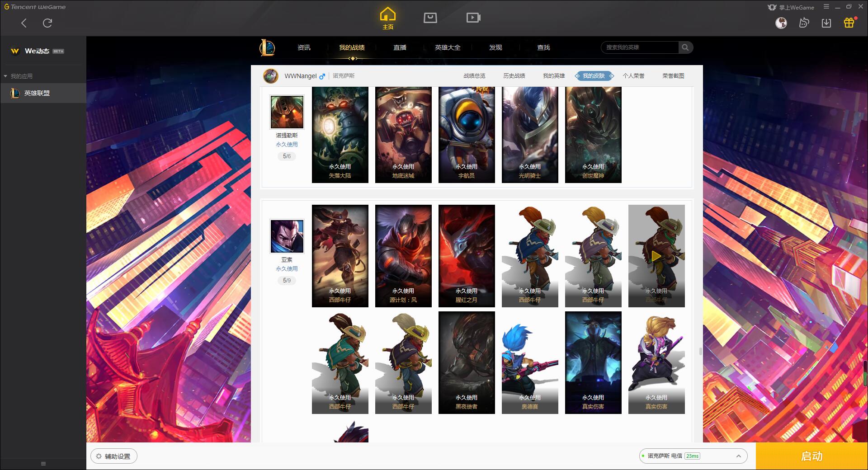Open the hamburger menu in title bar

click(826, 7)
